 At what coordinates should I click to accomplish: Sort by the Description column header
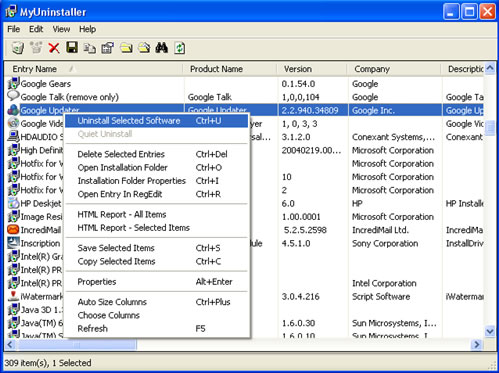point(463,69)
